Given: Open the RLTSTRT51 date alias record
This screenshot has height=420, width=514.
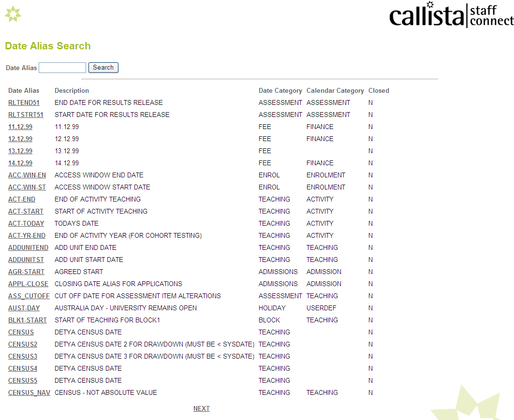Looking at the screenshot, I should tap(26, 115).
